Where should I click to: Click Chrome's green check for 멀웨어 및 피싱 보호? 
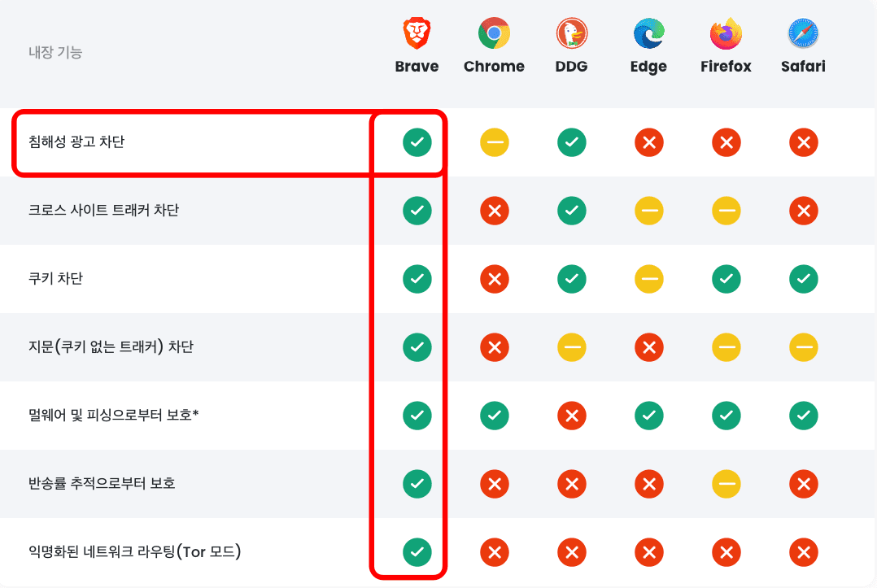(495, 416)
